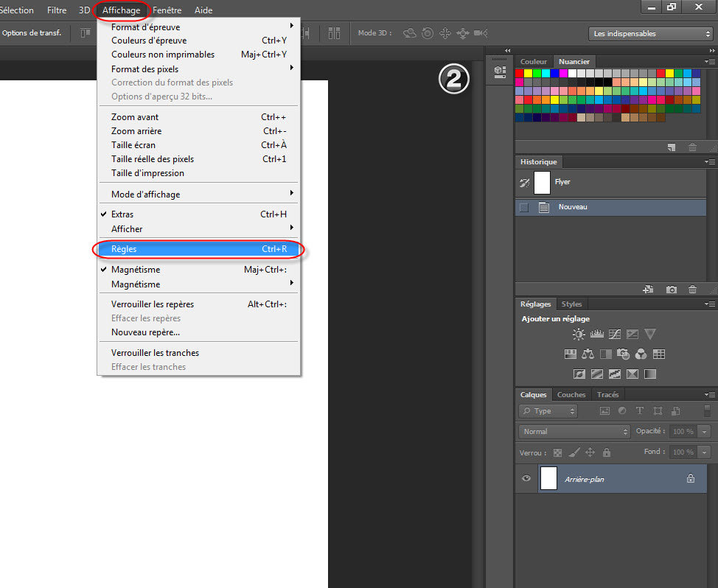
Task: Delete current state in Historique panel
Action: [692, 289]
